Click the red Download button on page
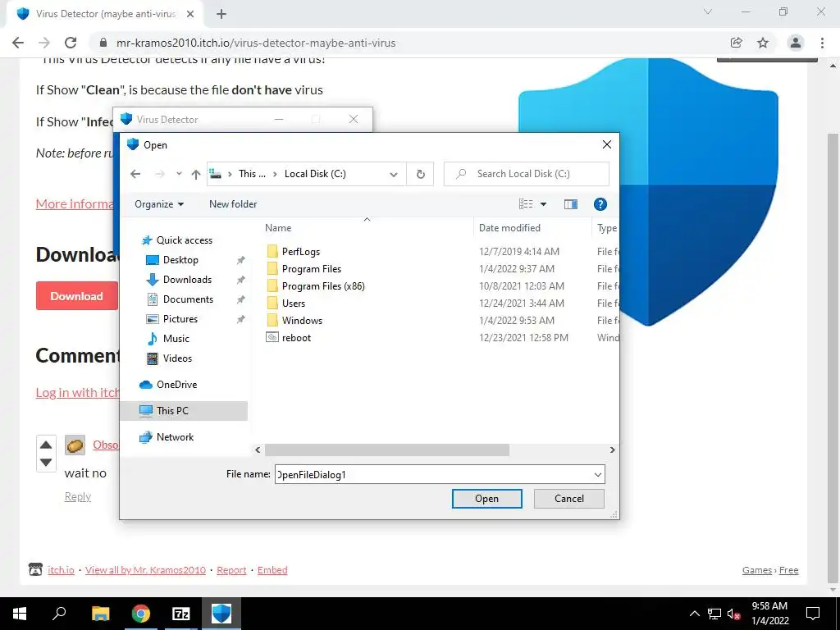Screen dimensions: 840x630 coord(76,296)
